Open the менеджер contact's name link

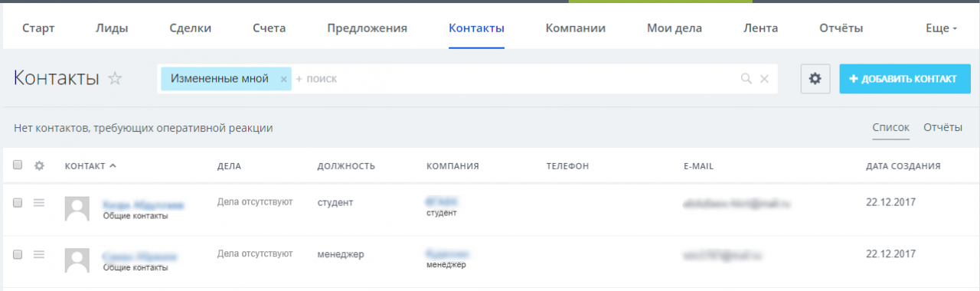pos(140,257)
